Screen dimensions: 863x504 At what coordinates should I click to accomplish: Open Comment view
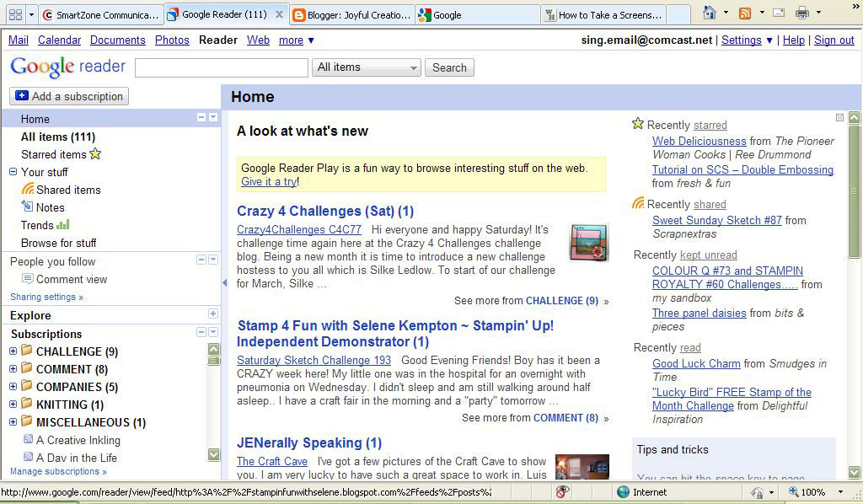tap(64, 279)
